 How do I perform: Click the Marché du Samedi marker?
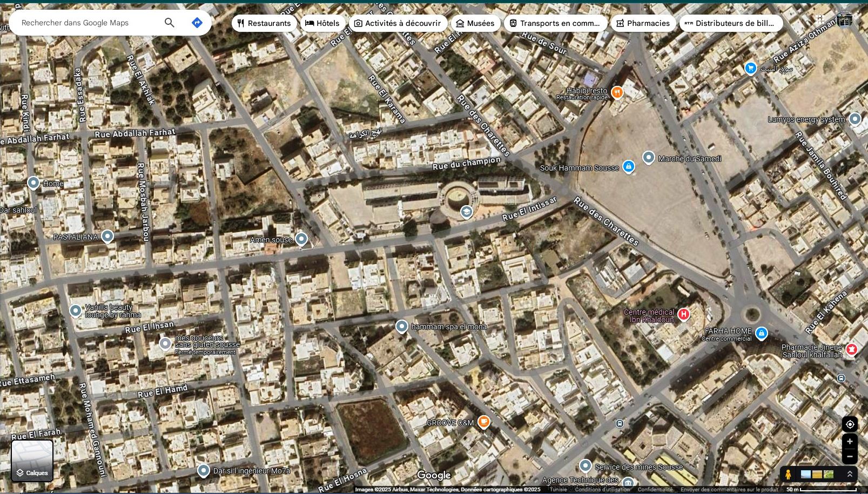[649, 158]
